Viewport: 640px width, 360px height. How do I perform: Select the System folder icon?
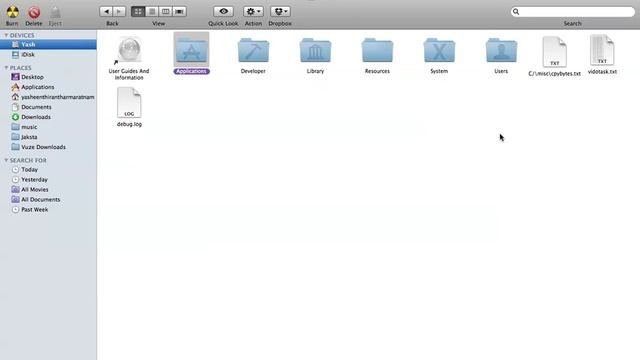439,50
